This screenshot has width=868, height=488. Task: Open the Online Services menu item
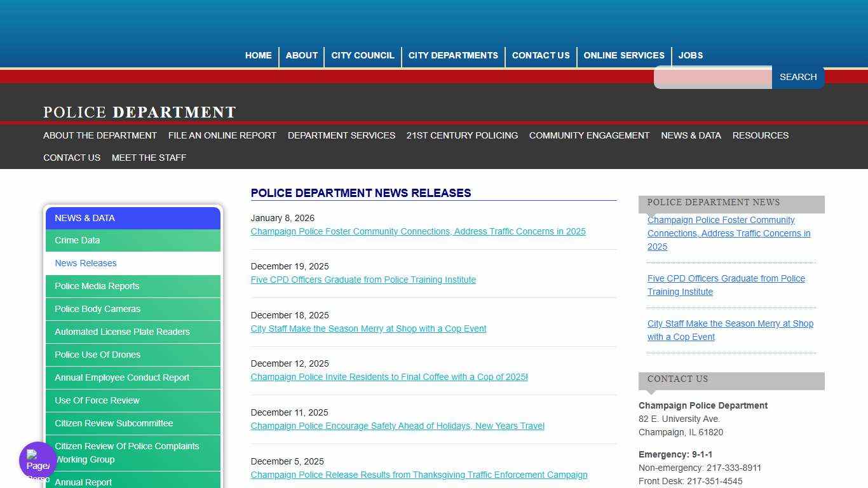click(623, 55)
